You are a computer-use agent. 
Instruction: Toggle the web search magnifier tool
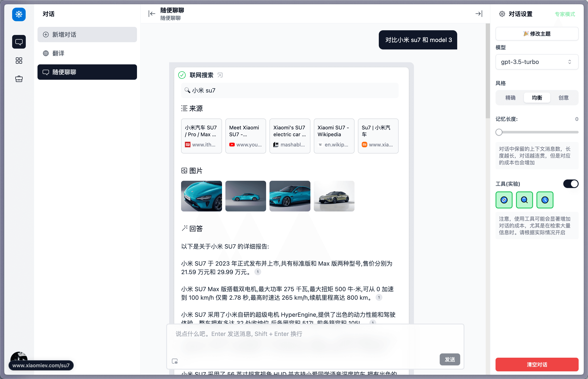tap(524, 200)
